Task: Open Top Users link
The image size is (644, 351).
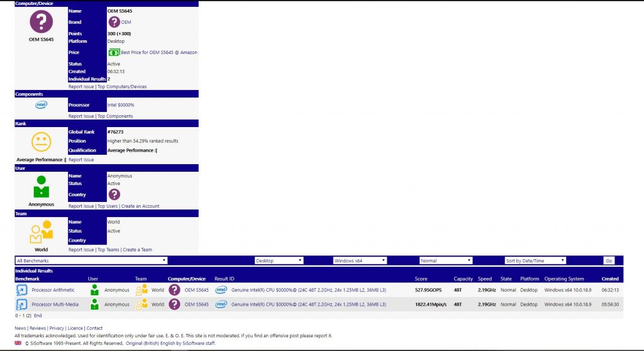Action: (x=108, y=206)
